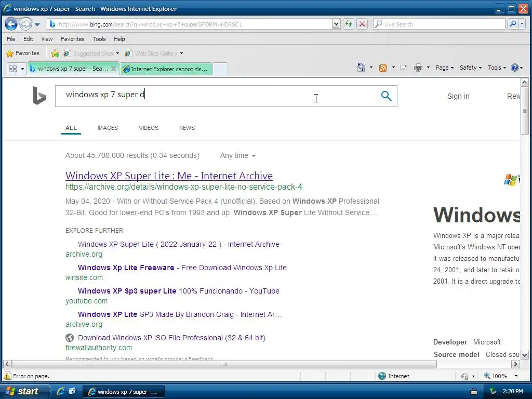This screenshot has width=532, height=399.
Task: Click the Read Mail icon
Action: click(404, 68)
